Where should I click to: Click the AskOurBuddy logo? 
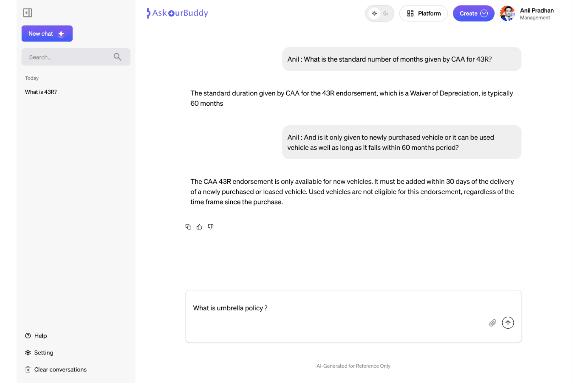point(178,13)
